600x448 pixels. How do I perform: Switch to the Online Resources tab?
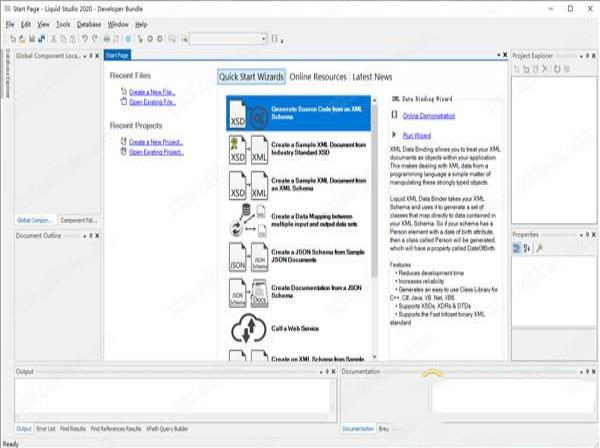(x=318, y=77)
